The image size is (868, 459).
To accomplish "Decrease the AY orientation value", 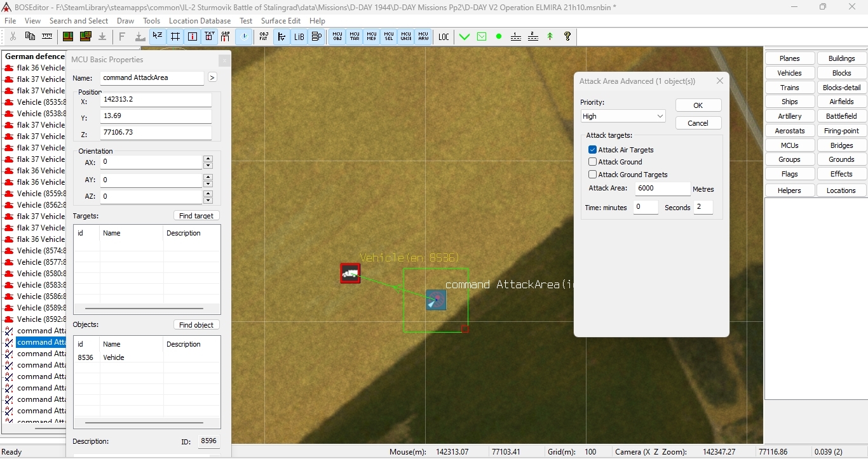I will [208, 183].
